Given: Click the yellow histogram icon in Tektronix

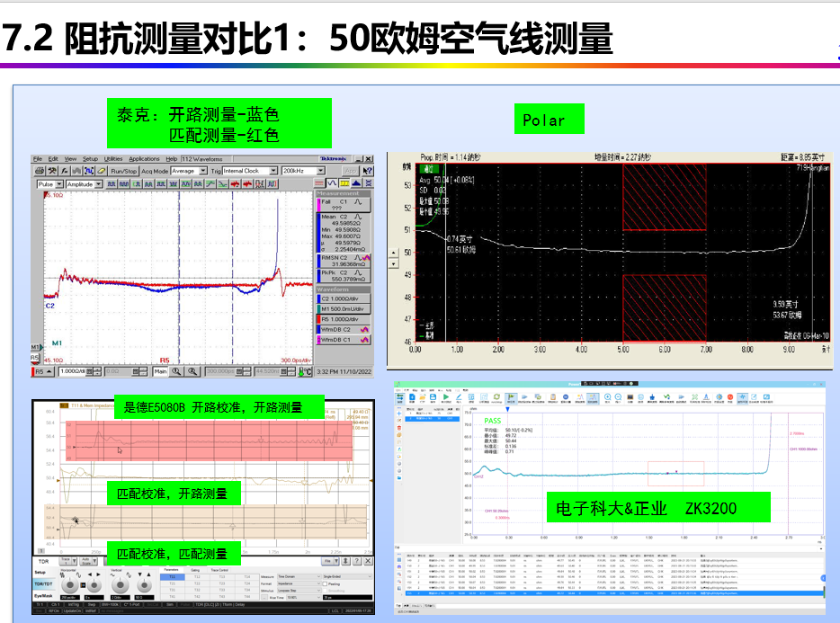Looking at the screenshot, I should (x=344, y=183).
